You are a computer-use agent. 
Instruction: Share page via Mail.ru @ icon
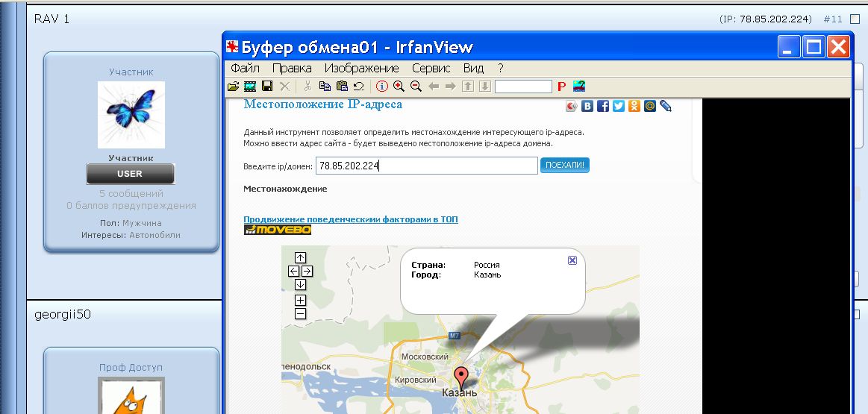[650, 106]
